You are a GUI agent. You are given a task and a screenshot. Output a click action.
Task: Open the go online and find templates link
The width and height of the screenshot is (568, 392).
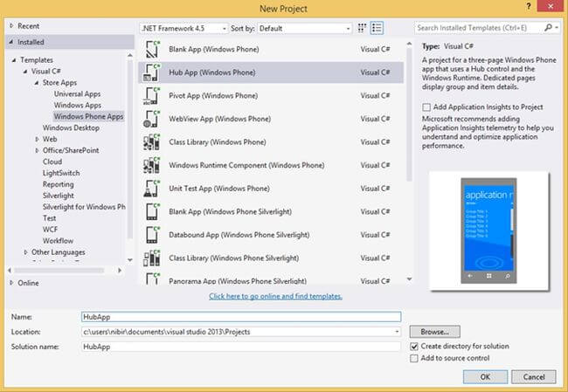[275, 297]
